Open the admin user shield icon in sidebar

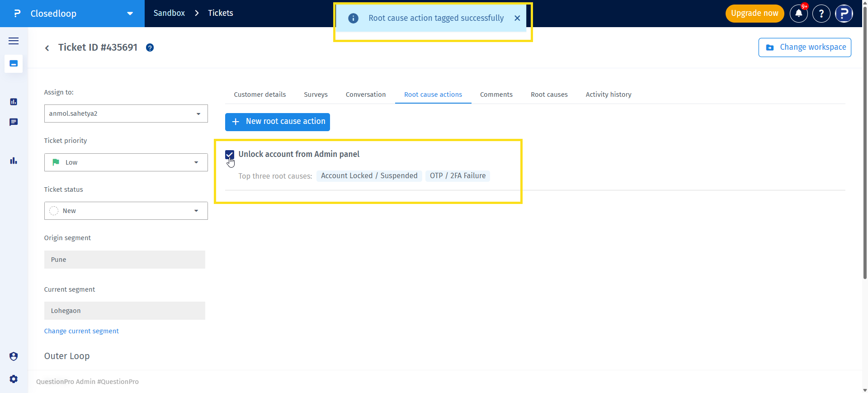coord(14,356)
